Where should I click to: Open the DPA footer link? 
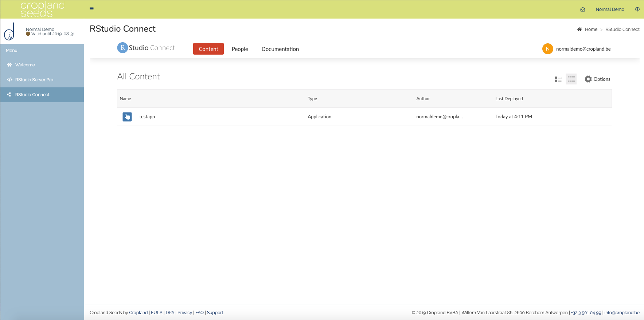point(170,313)
